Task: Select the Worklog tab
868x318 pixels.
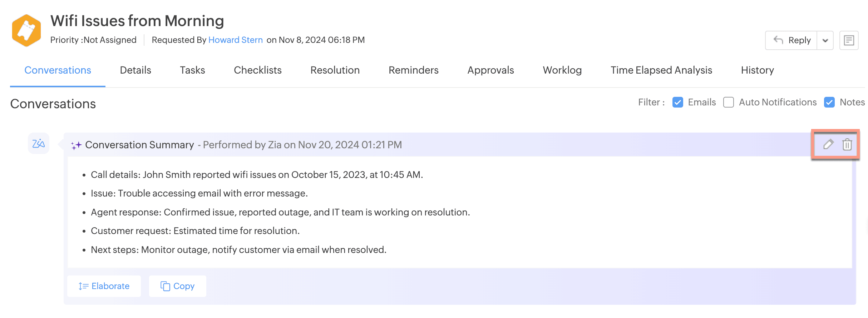Action: pos(562,70)
